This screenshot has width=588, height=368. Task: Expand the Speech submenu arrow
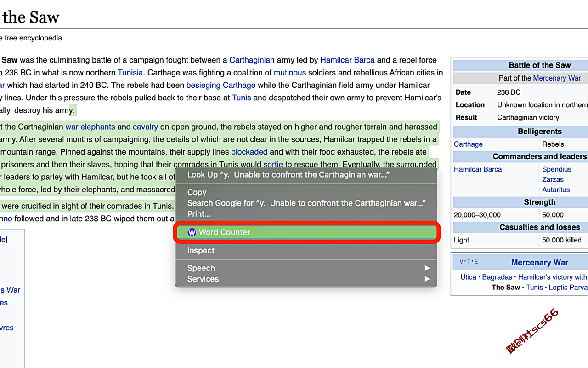[427, 268]
